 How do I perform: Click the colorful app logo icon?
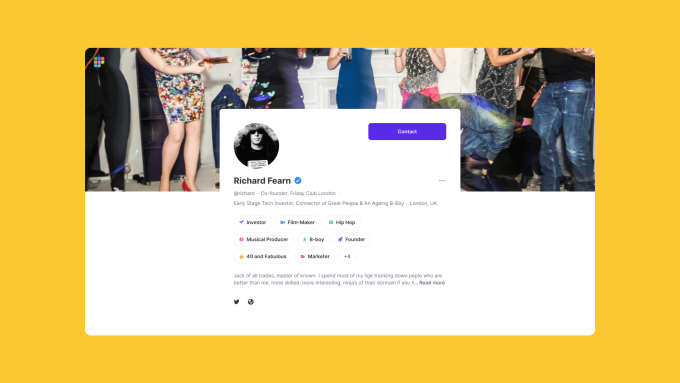(99, 62)
